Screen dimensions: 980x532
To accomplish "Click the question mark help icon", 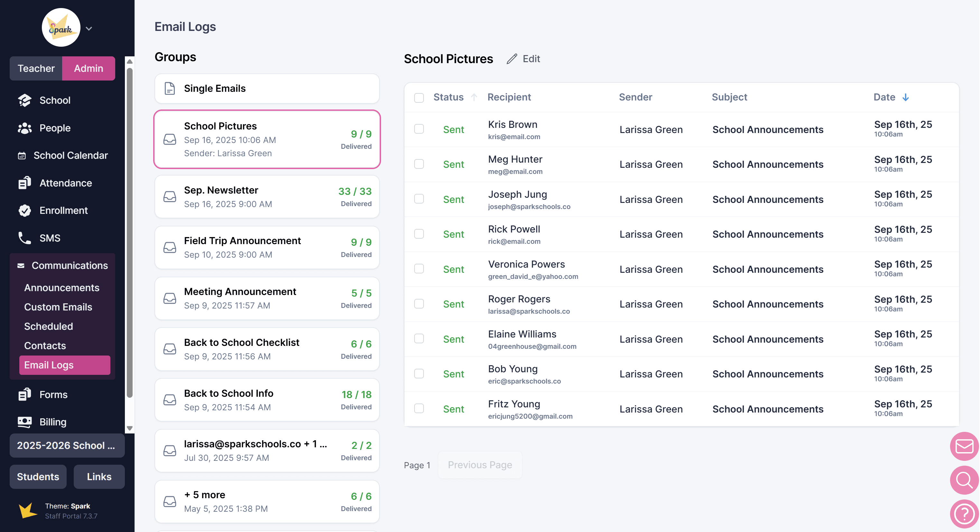I will coord(964,514).
